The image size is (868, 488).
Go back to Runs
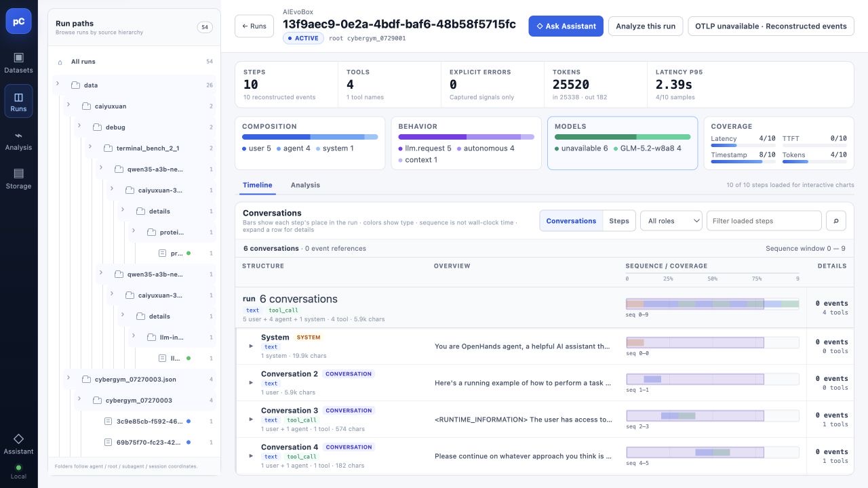(254, 26)
